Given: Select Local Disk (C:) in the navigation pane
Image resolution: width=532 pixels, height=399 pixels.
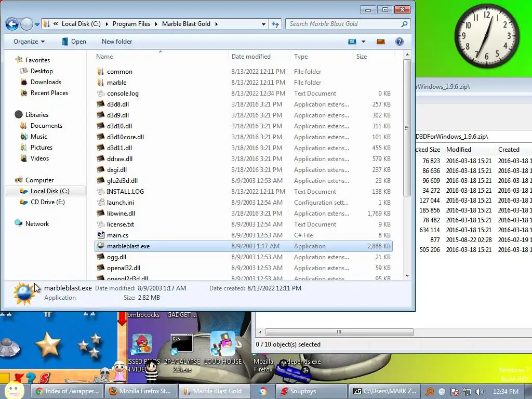Looking at the screenshot, I should (x=50, y=191).
